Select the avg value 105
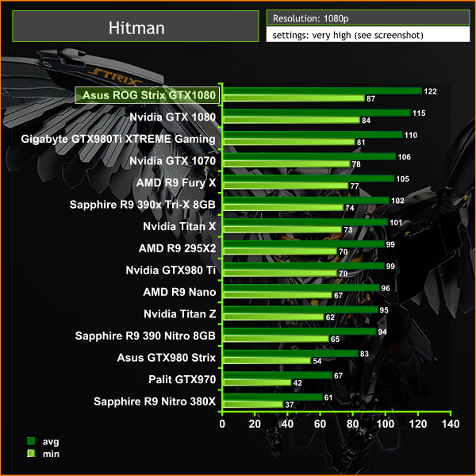This screenshot has height=476, width=476. tap(402, 178)
